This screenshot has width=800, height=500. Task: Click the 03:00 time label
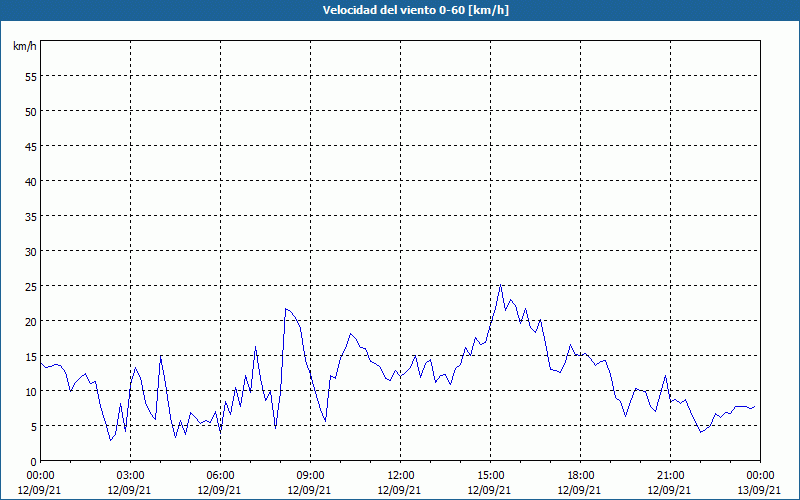coord(130,476)
